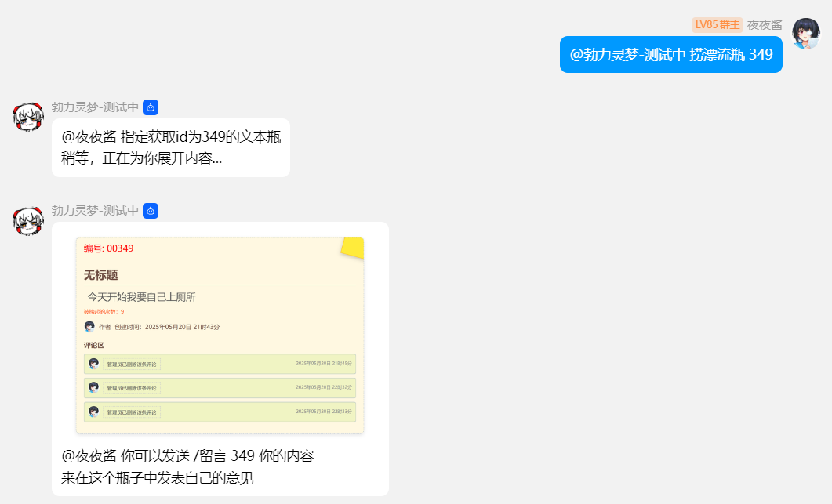Click the 评论区 heading in the card
This screenshot has height=504, width=832.
click(94, 346)
